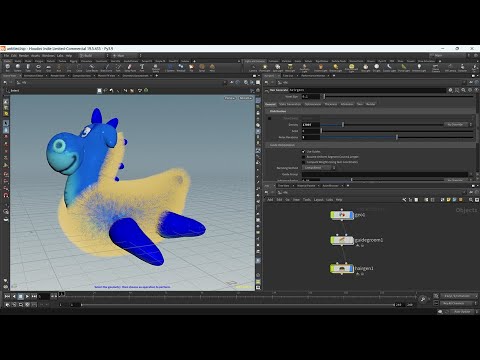Switch to the Performance Monitor pane tab
Screen dimensions: 480x360
(x=313, y=76)
